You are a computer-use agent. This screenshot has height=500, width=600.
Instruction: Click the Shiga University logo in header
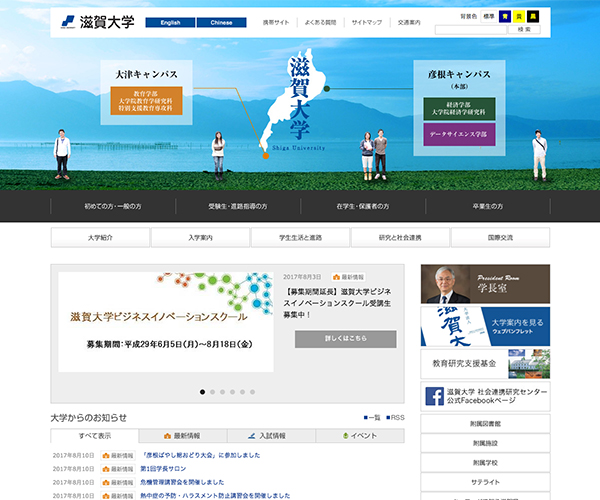click(x=98, y=22)
